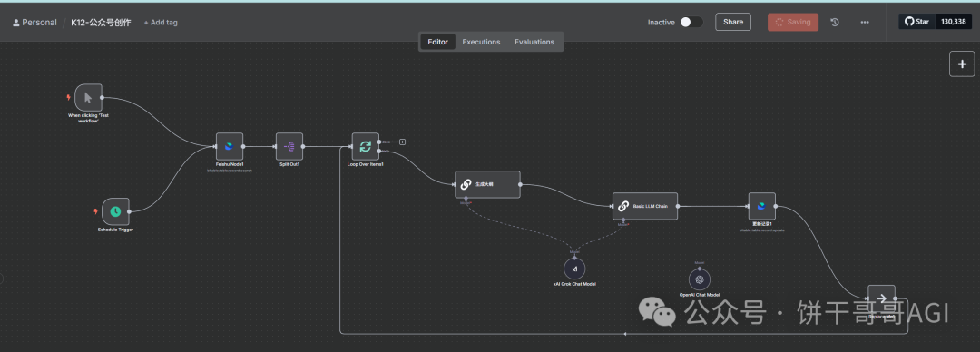Image resolution: width=980 pixels, height=352 pixels.
Task: Open the 更新记录1 Feishu node
Action: (762, 206)
